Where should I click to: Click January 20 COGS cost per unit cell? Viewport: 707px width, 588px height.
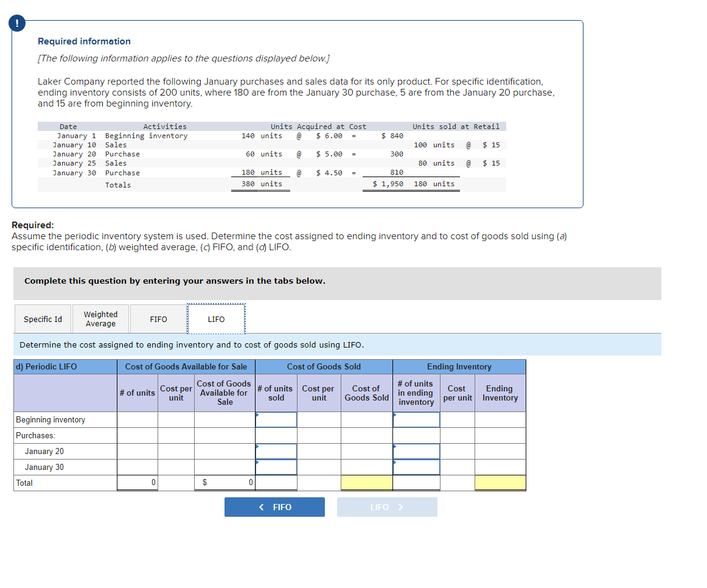(x=319, y=452)
